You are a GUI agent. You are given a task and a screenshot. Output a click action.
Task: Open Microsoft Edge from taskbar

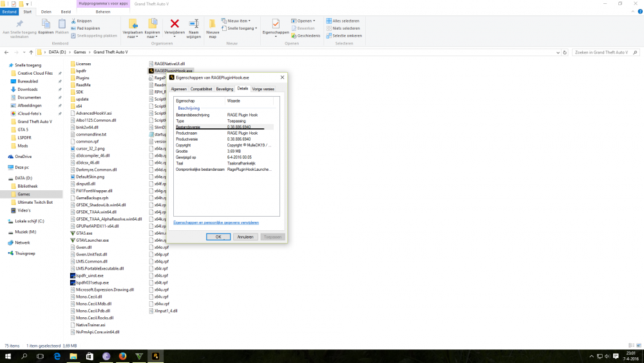click(57, 356)
